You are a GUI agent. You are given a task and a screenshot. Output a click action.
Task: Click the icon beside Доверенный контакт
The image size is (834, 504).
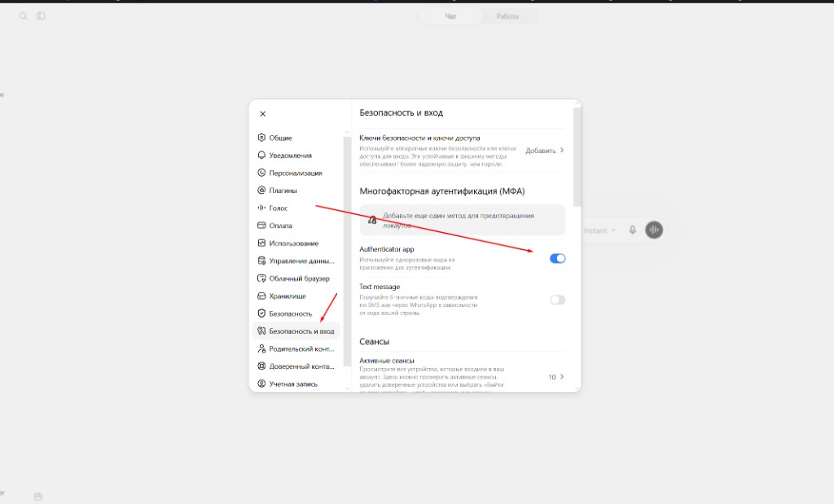261,366
